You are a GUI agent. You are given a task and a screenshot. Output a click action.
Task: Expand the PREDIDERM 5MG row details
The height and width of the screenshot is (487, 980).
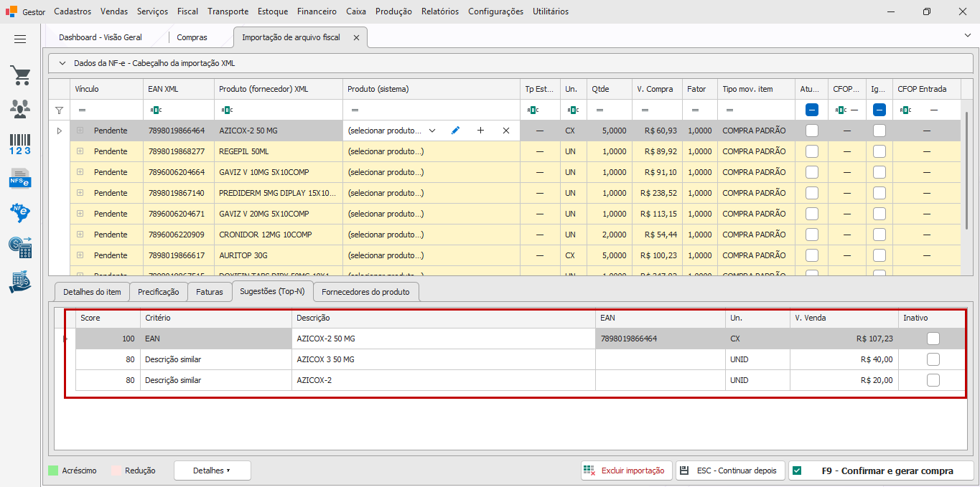tap(80, 193)
